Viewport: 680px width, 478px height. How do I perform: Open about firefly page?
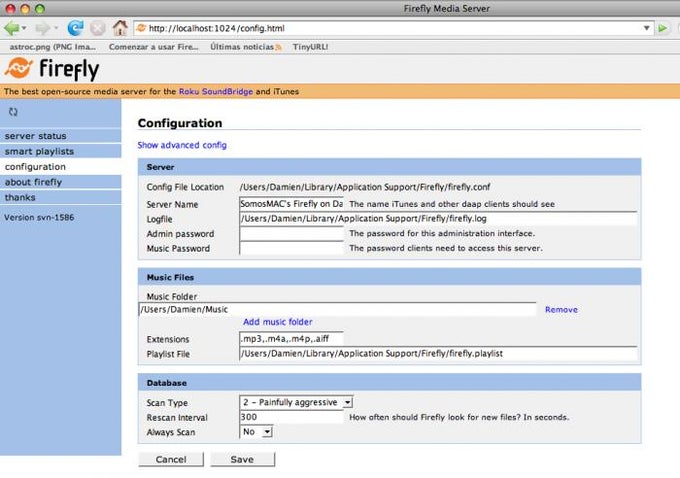tap(60, 182)
